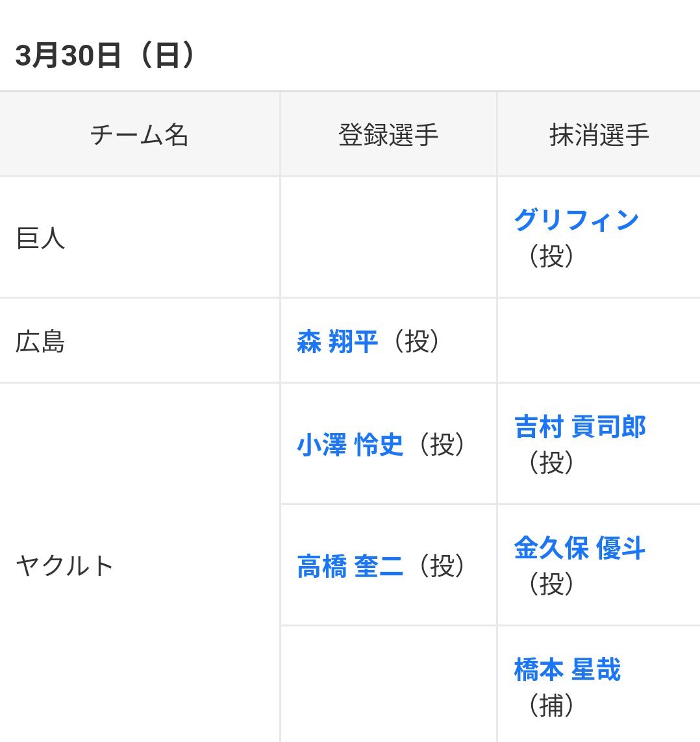Open the グリフィン player link
The width and height of the screenshot is (700, 742).
tap(576, 221)
